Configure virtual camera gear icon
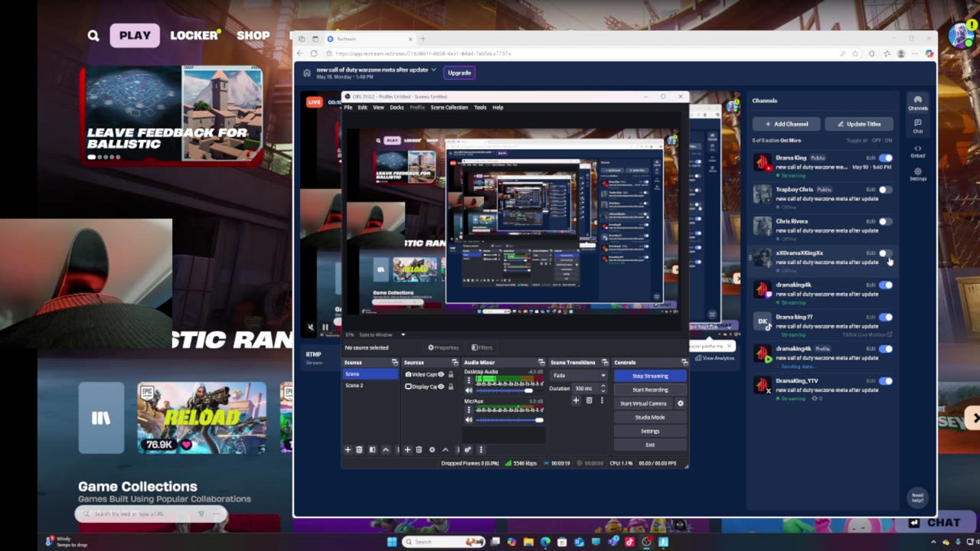The width and height of the screenshot is (980, 551). pos(680,403)
